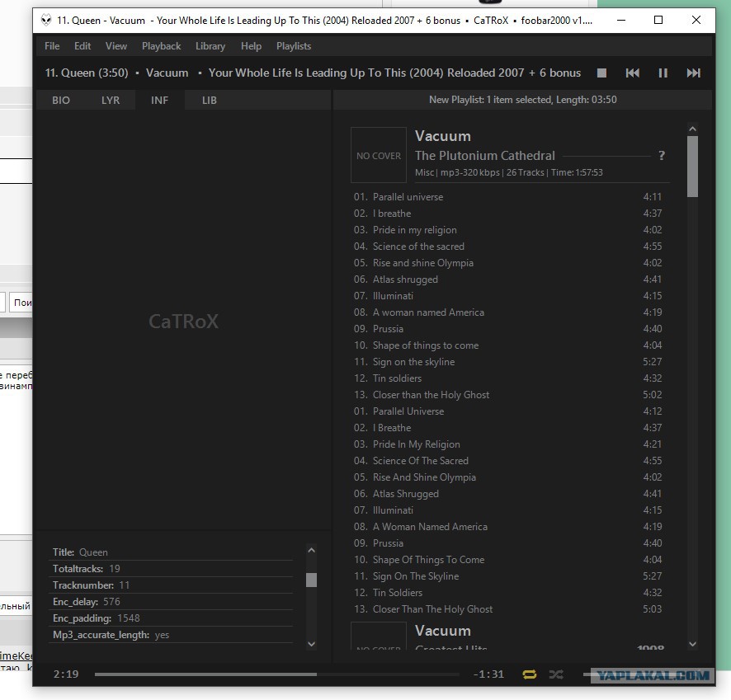Skip to the next track
This screenshot has height=700, width=731.
[x=693, y=73]
